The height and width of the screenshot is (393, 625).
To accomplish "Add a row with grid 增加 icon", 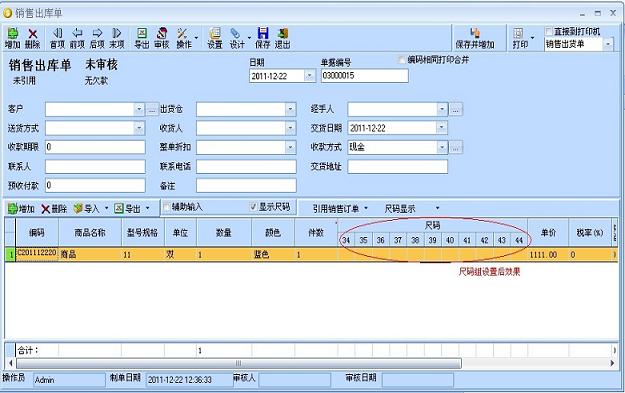I will click(21, 208).
